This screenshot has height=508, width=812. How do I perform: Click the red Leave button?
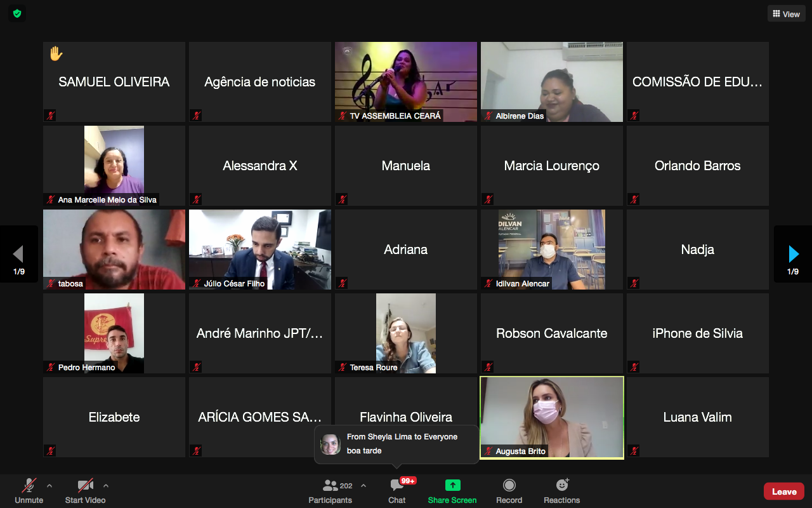point(783,491)
